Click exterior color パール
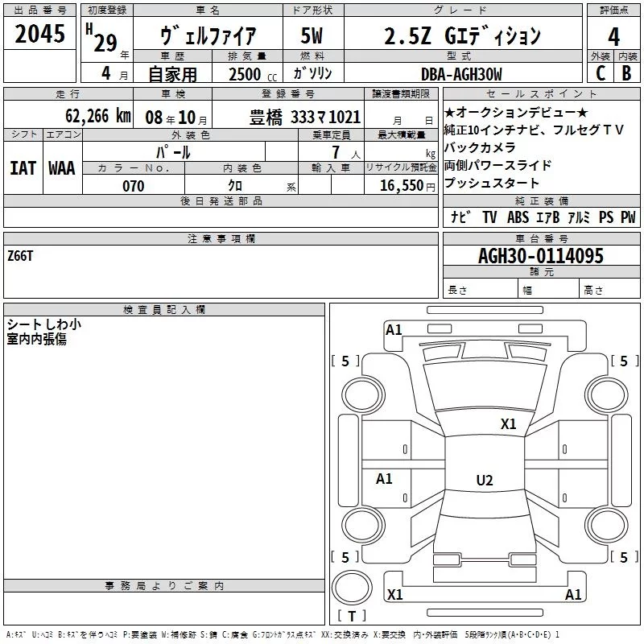Screen dimensions: 644x644 pos(173,152)
